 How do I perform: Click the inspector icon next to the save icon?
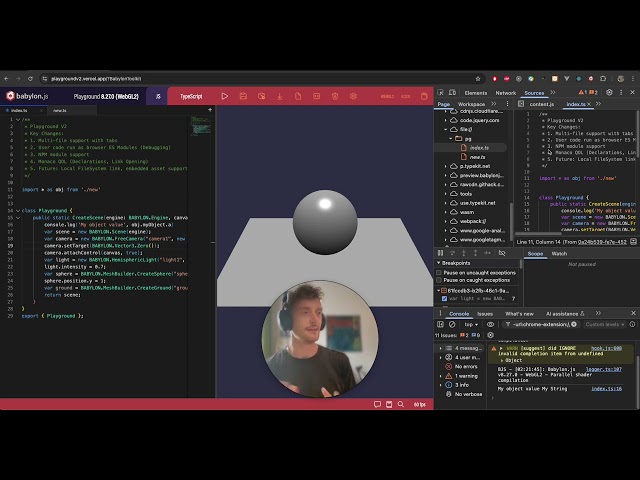pyautogui.click(x=262, y=96)
